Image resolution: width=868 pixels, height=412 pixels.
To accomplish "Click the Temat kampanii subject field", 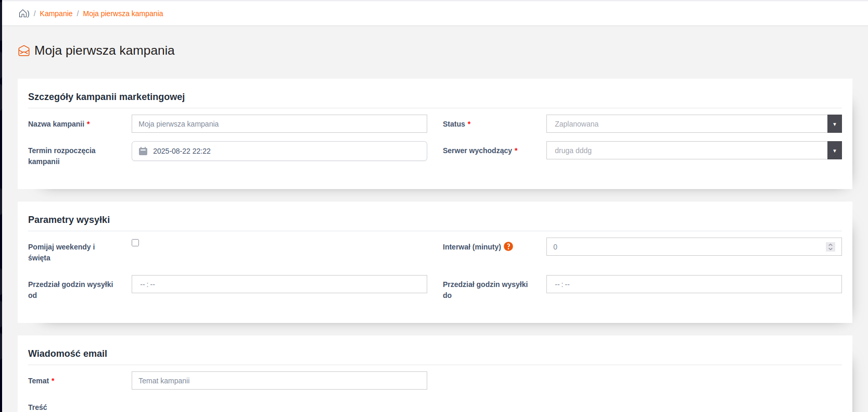I will pos(279,381).
